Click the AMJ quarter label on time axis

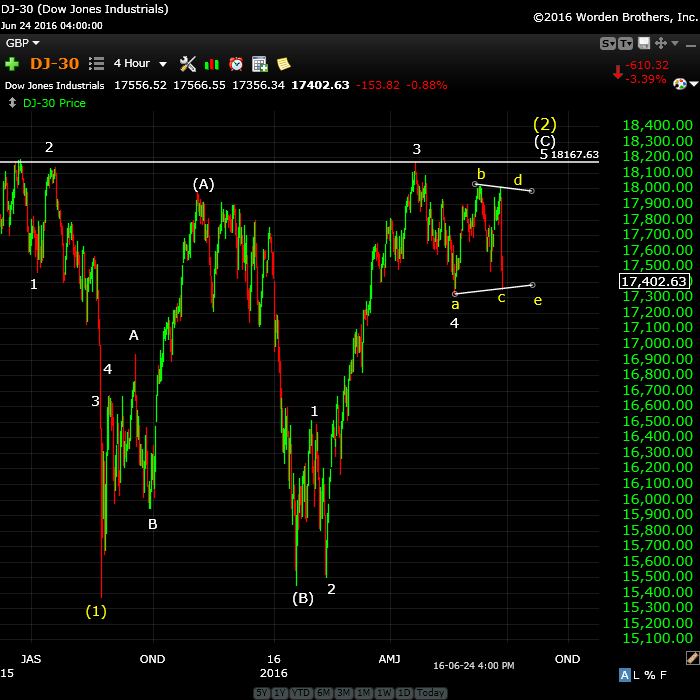390,659
